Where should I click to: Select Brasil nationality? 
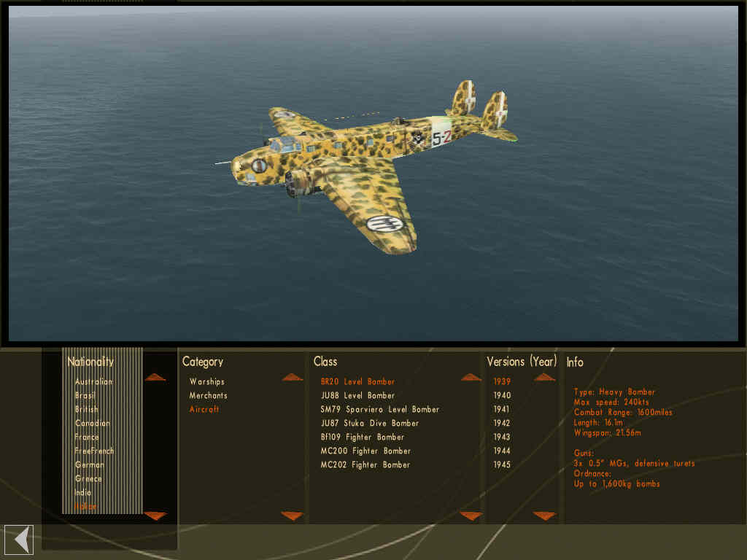coord(85,396)
